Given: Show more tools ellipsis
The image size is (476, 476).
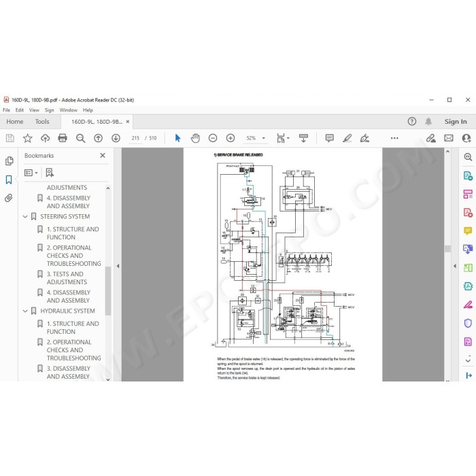Looking at the screenshot, I should coord(394,138).
